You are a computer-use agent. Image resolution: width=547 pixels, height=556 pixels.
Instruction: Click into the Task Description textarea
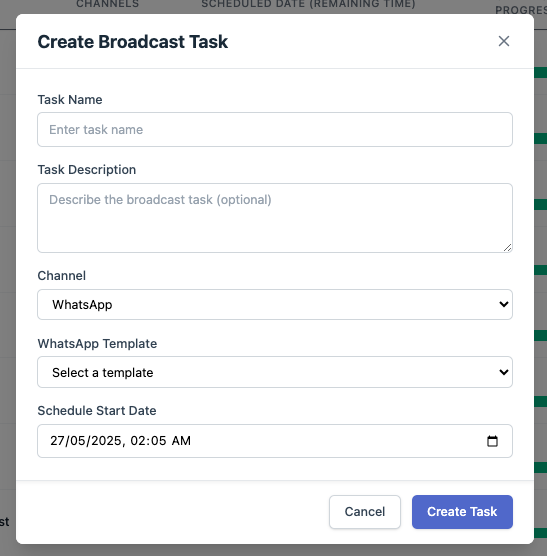tap(275, 218)
